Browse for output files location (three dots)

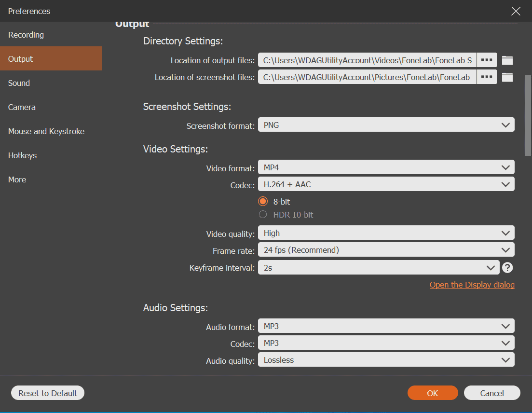point(487,60)
